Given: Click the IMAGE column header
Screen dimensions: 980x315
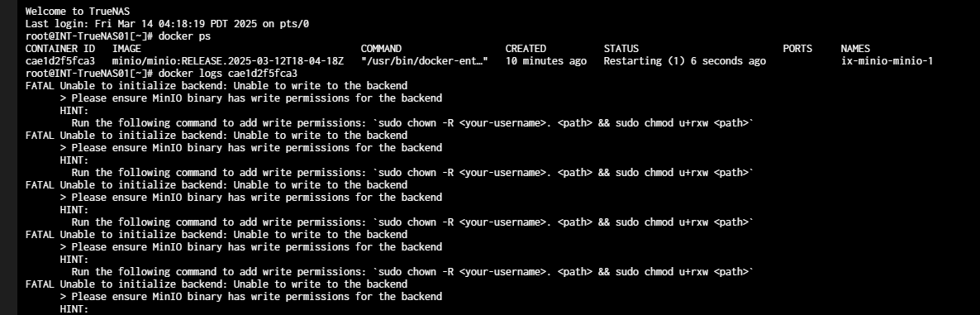Looking at the screenshot, I should tap(126, 48).
